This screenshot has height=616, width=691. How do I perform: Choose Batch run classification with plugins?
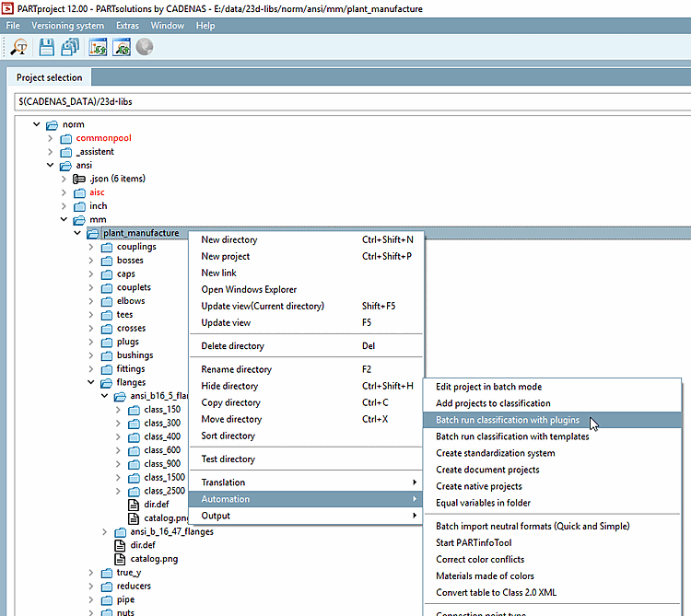click(x=508, y=420)
